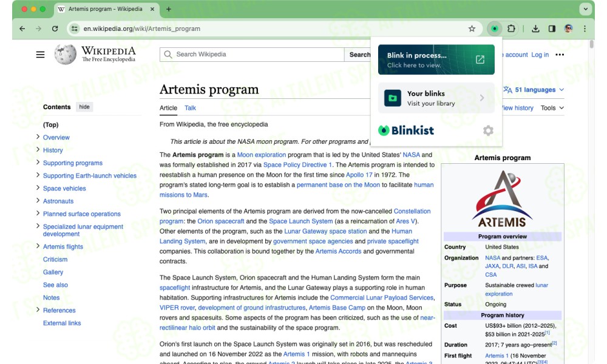Click the Blinkist extension icon in toolbar
The image size is (607, 364).
pyautogui.click(x=494, y=29)
